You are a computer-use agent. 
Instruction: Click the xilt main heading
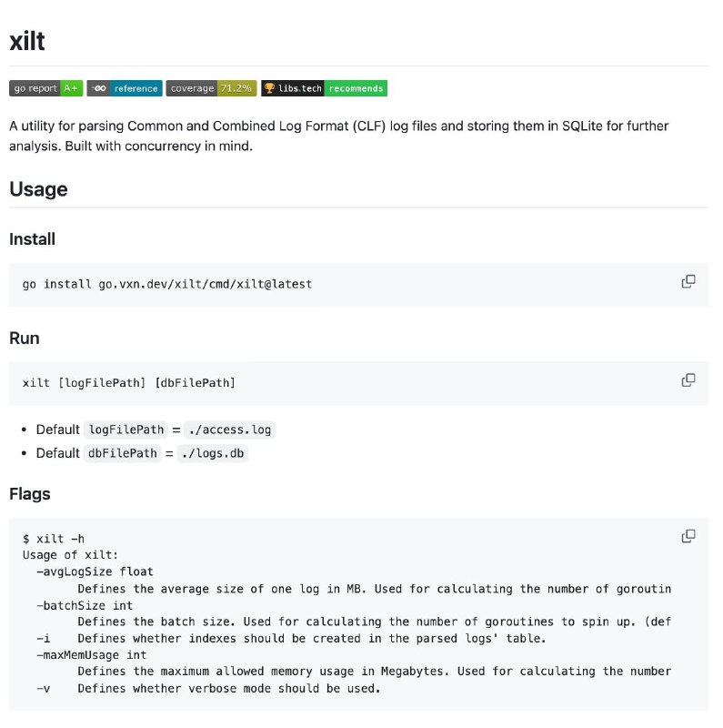[27, 41]
